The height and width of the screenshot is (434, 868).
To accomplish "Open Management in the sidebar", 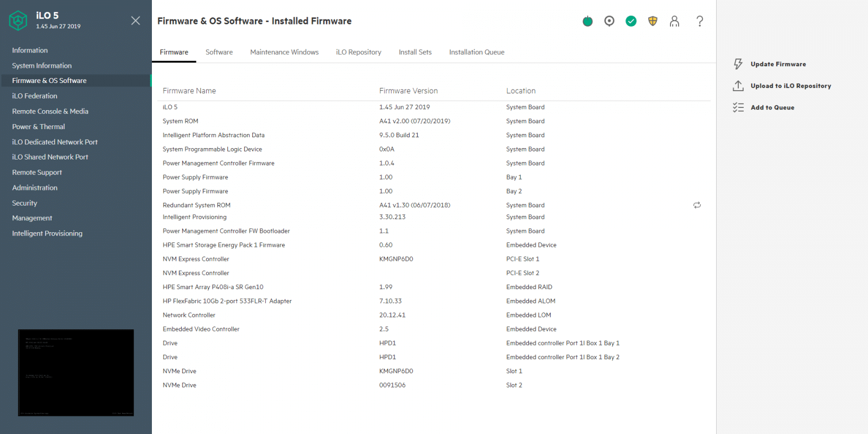I will (32, 218).
